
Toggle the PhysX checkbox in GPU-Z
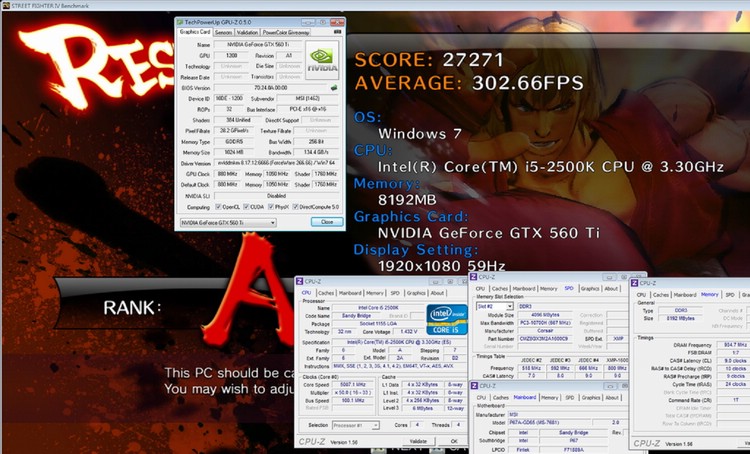pyautogui.click(x=271, y=207)
